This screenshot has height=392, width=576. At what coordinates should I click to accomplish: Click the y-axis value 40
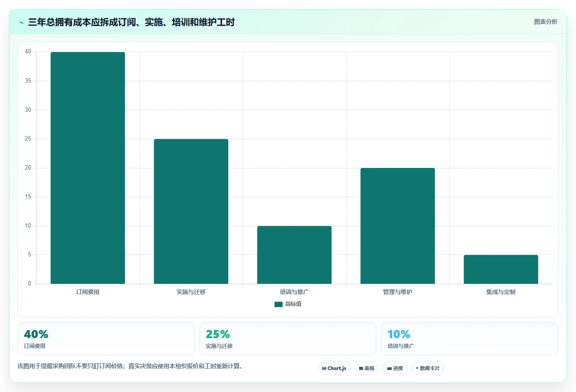tap(28, 52)
